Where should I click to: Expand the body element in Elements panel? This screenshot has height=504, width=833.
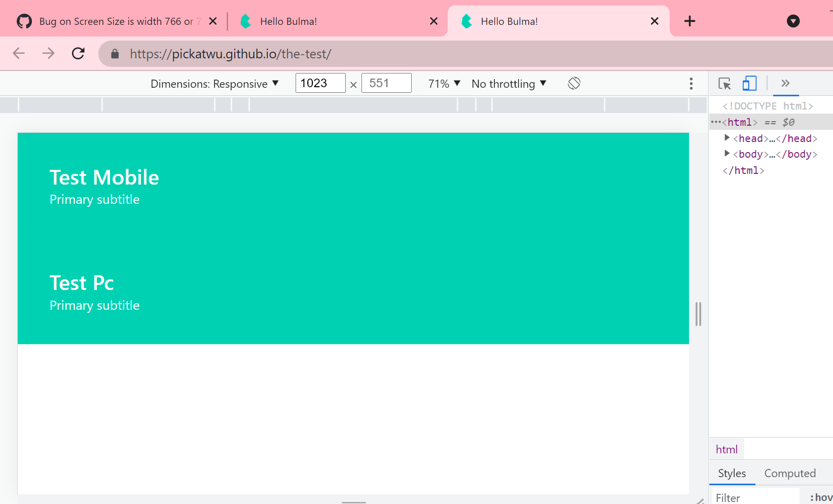tap(727, 154)
